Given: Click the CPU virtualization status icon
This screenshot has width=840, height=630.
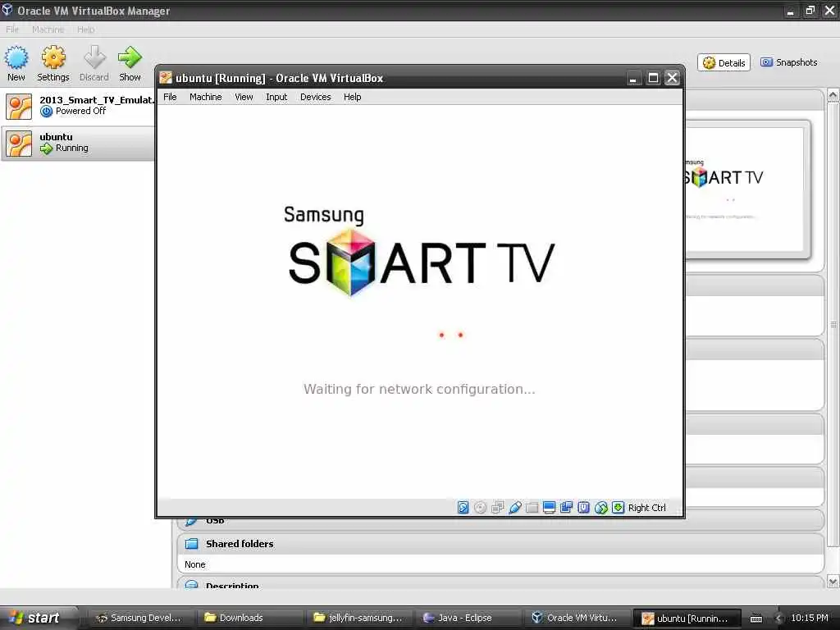Looking at the screenshot, I should (584, 507).
